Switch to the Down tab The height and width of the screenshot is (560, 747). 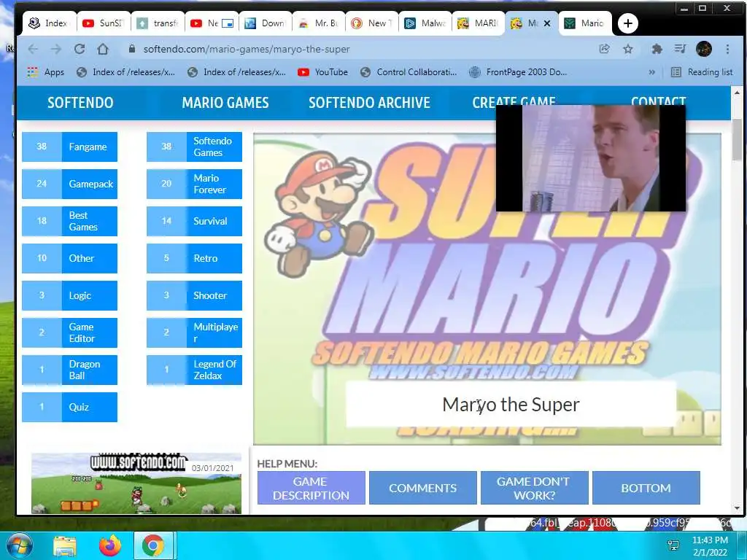click(x=265, y=23)
